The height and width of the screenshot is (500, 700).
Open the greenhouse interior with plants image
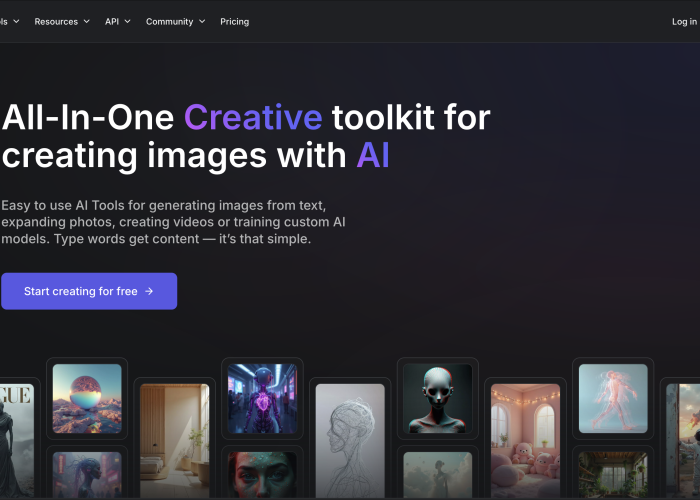[x=613, y=475]
